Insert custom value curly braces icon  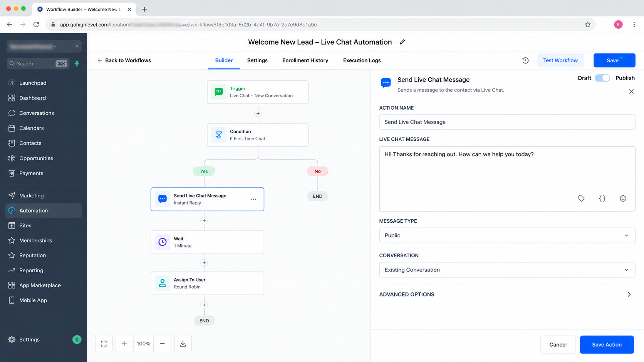(x=602, y=199)
